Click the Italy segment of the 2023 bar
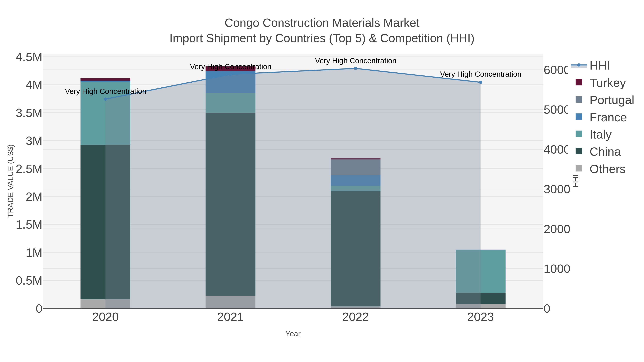The width and height of the screenshot is (644, 362). point(480,271)
